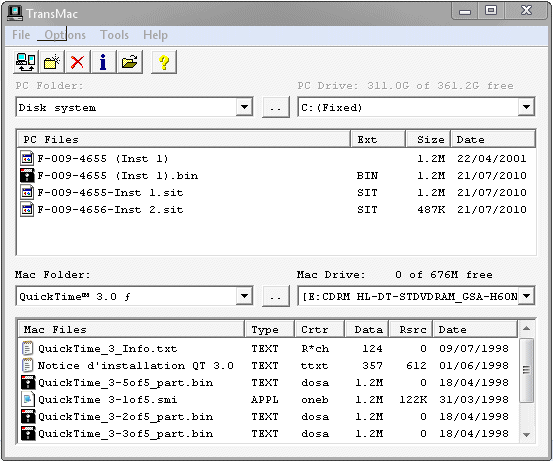Sort Mac files by Date column header
The image size is (553, 461).
pyautogui.click(x=475, y=329)
